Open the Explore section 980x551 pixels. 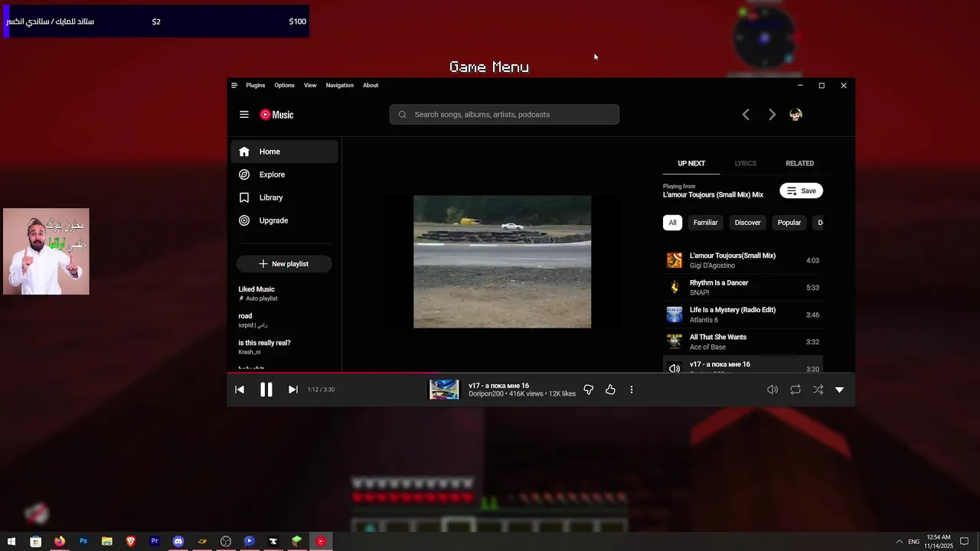click(284, 174)
